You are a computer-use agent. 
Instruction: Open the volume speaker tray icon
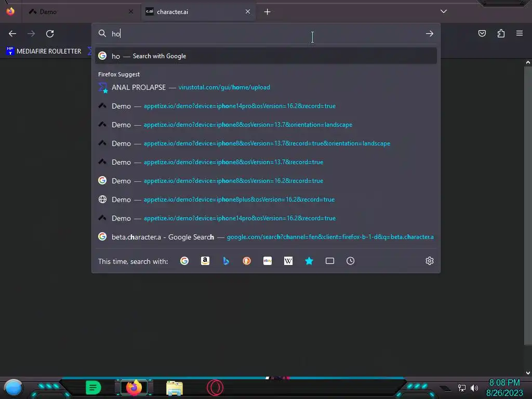(474, 388)
